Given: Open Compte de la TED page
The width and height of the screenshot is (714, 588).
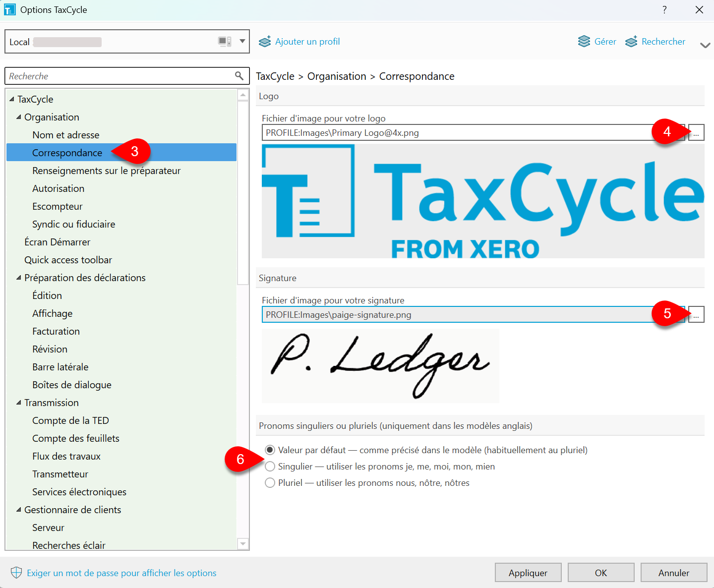Looking at the screenshot, I should [70, 420].
